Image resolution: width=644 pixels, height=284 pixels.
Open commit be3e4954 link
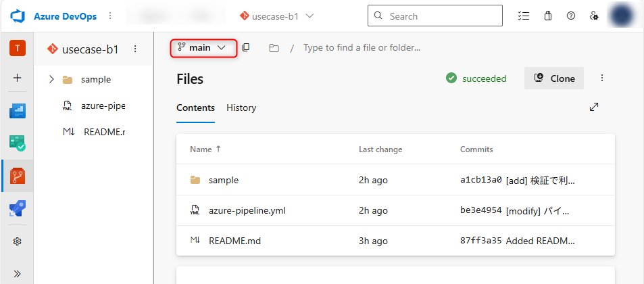pyautogui.click(x=481, y=210)
